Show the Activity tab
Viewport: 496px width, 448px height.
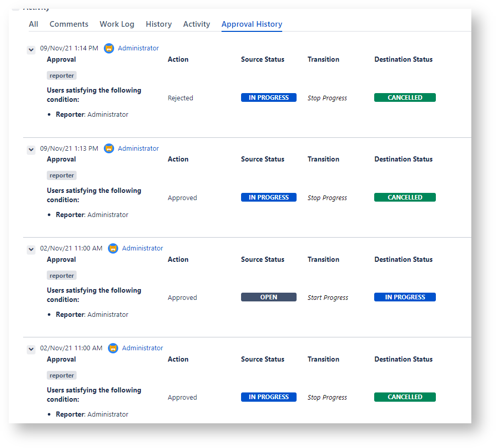(196, 24)
